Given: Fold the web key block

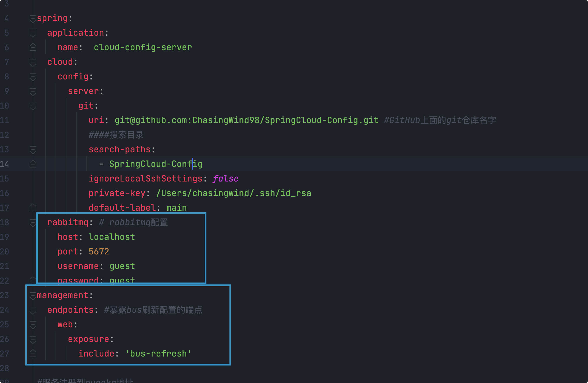Looking at the screenshot, I should point(33,325).
